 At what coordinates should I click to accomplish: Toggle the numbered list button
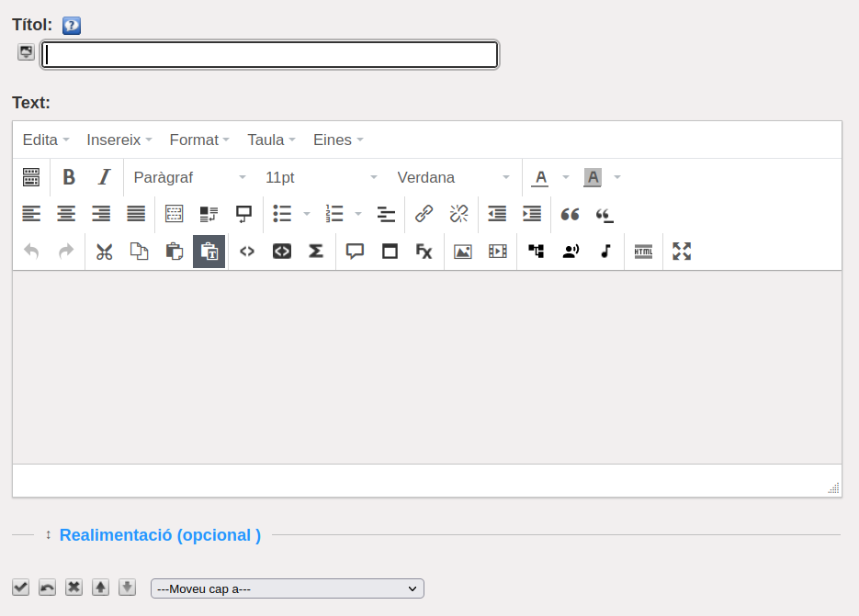334,214
